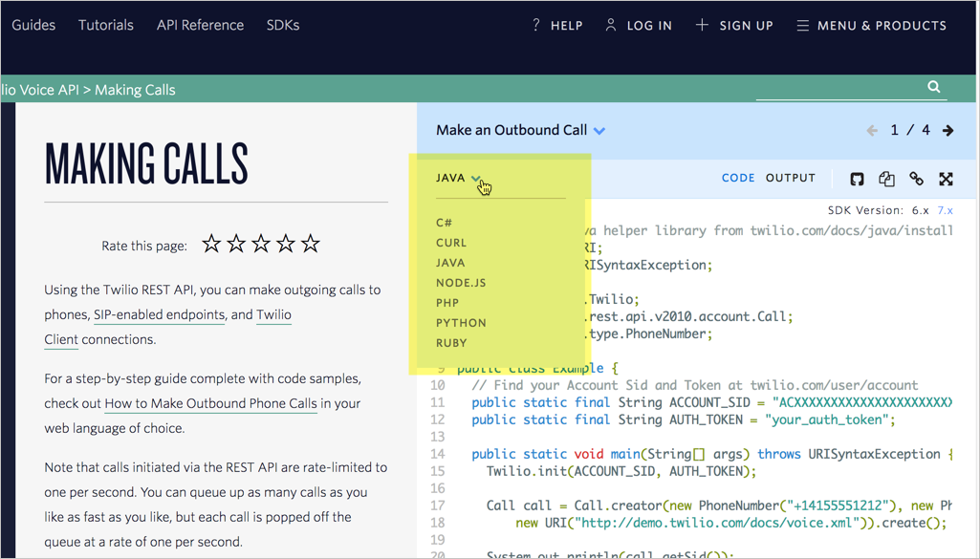
Task: Switch to the CODE view
Action: pos(738,178)
